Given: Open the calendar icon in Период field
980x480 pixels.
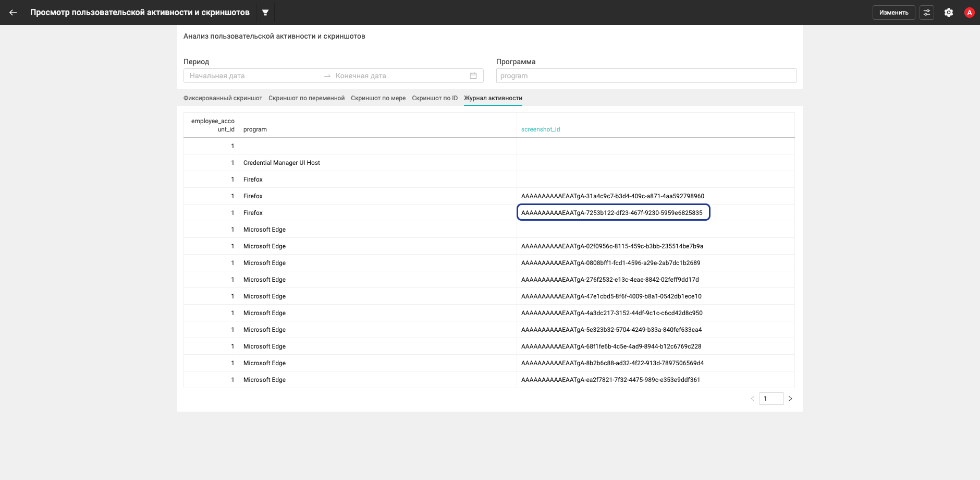Looking at the screenshot, I should [473, 76].
